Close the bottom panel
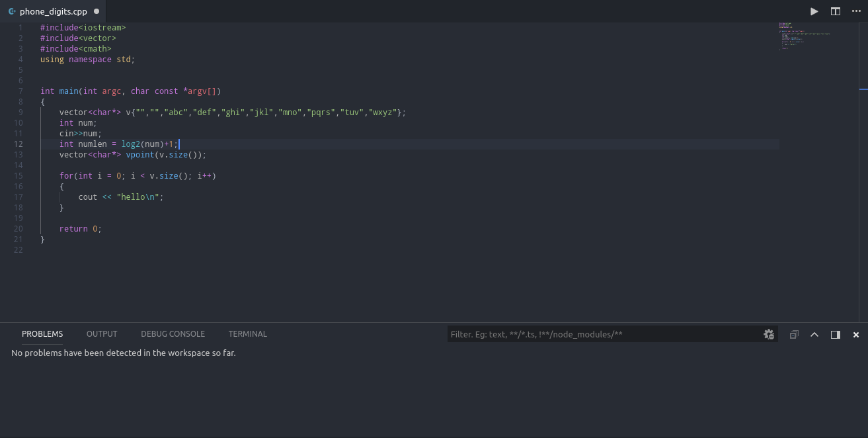Screen dimensions: 868x438 point(855,334)
